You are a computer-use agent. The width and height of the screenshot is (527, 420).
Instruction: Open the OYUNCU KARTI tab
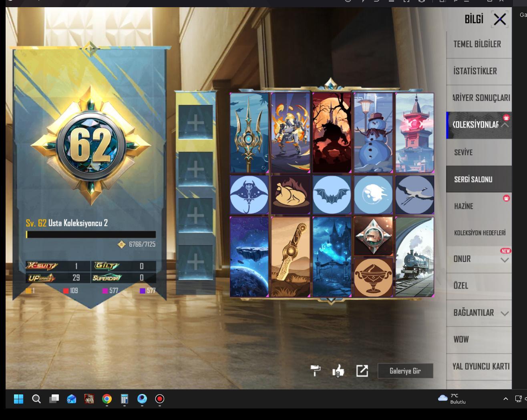(479, 366)
